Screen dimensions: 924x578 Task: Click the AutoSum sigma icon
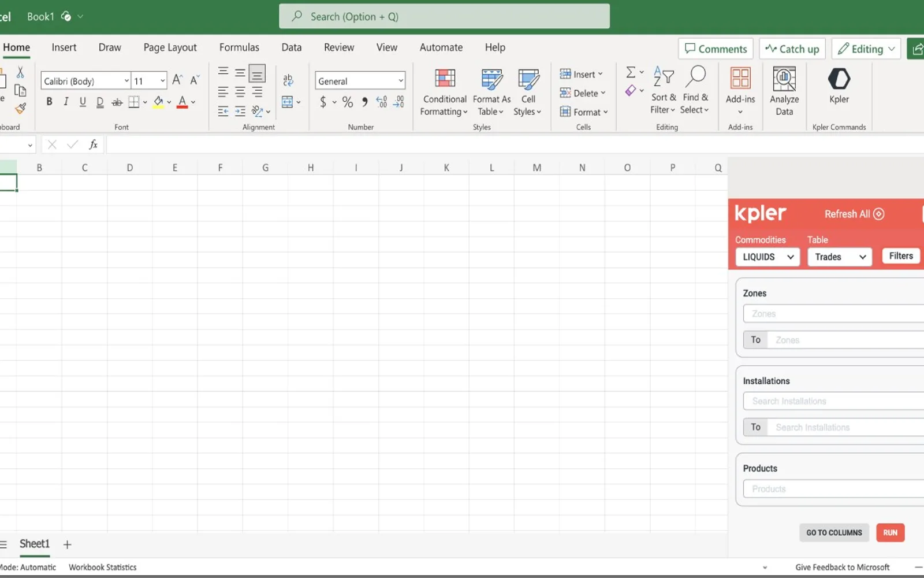coord(631,72)
